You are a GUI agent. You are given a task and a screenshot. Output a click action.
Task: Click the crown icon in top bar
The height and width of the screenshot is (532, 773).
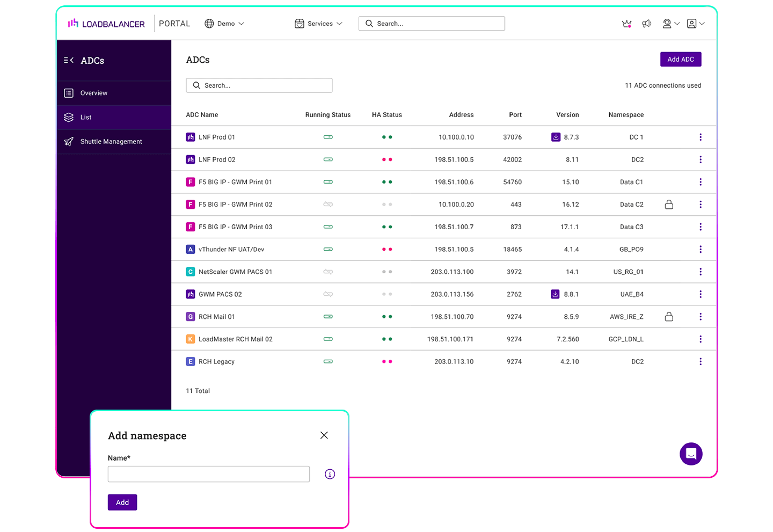pyautogui.click(x=626, y=24)
